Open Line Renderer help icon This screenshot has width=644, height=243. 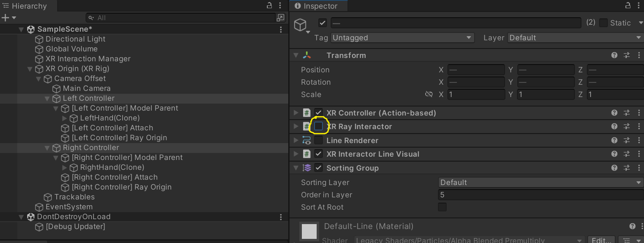coord(614,140)
